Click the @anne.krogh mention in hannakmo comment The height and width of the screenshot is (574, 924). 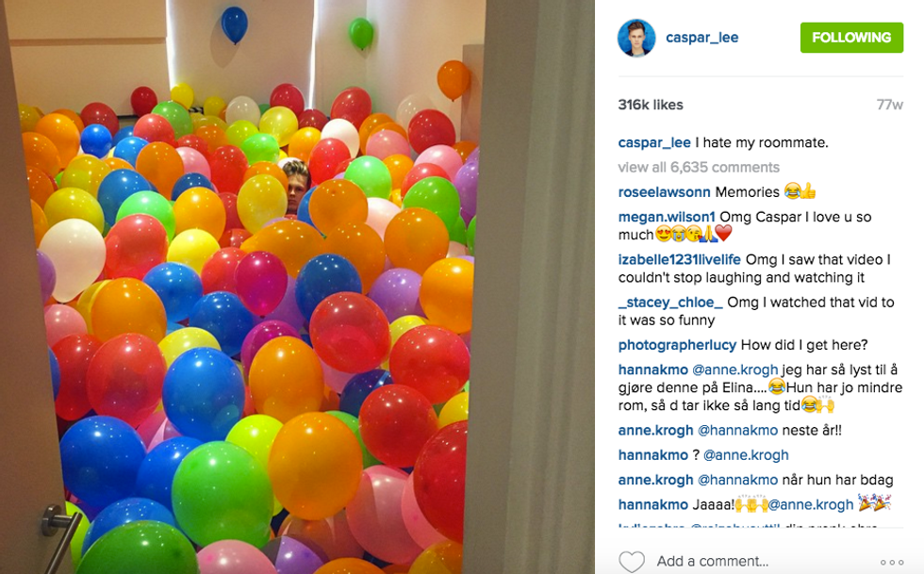tap(734, 370)
